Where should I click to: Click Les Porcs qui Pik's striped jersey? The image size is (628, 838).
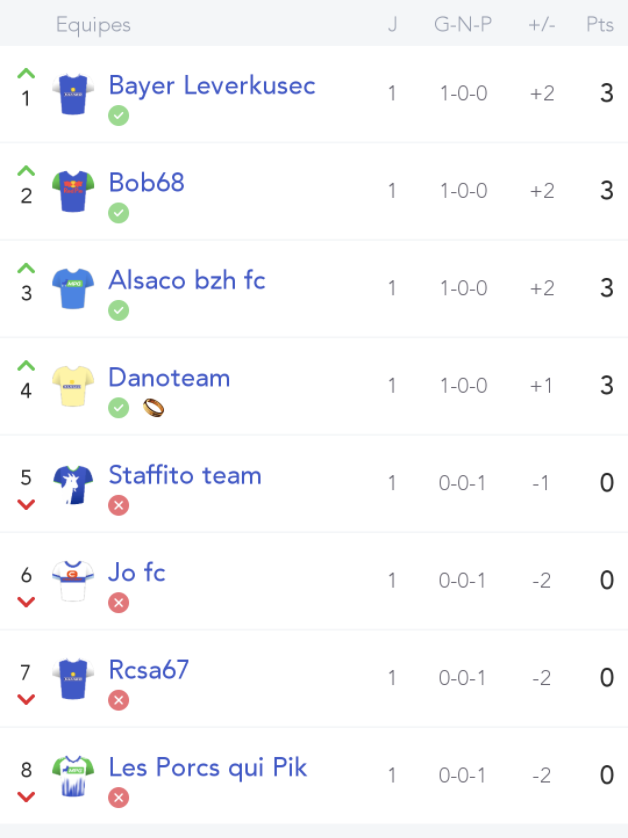73,776
